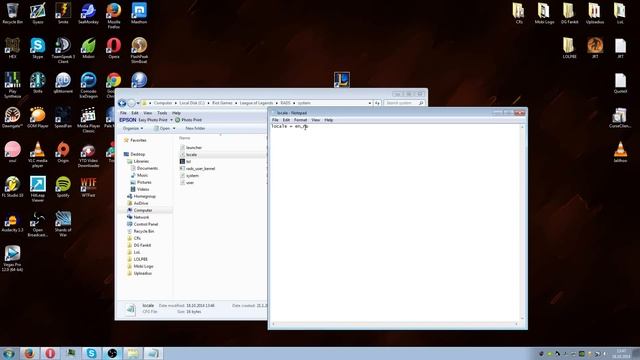Open the address bar history dropdown
This screenshot has width=640, height=360.
(x=369, y=103)
